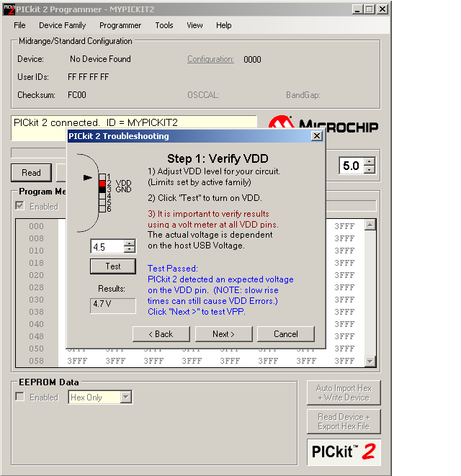Increase the dialog VDD 4.5 value

[x=130, y=243]
